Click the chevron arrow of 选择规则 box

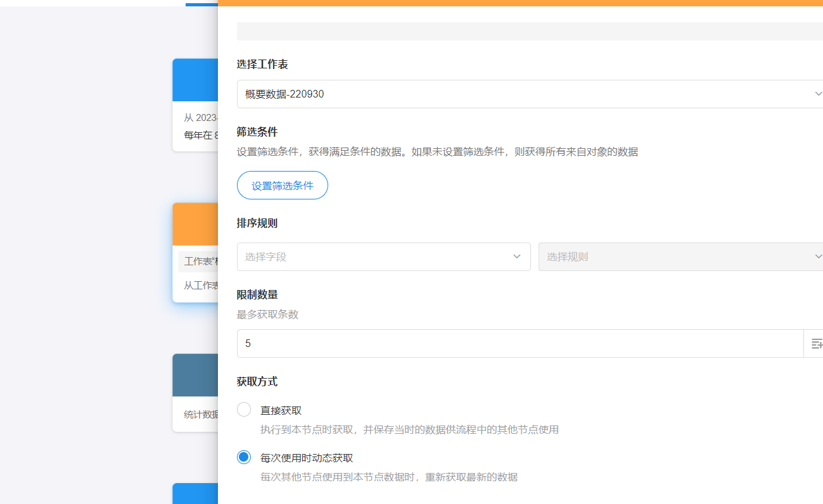pyautogui.click(x=818, y=256)
